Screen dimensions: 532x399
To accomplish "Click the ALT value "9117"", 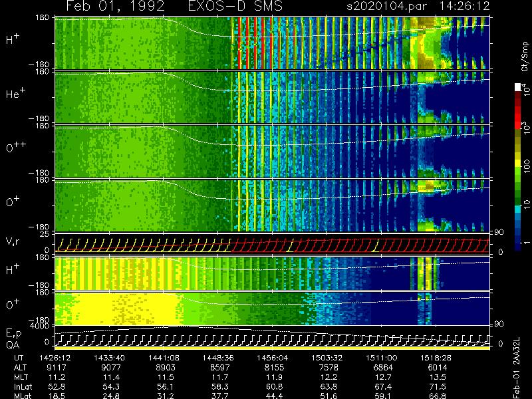I will 57,368.
